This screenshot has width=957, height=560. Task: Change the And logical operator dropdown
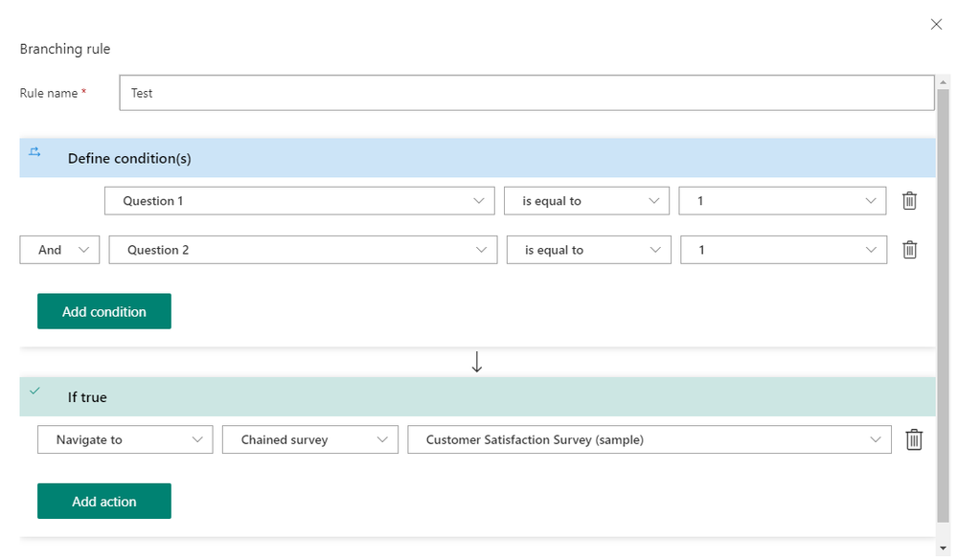pos(59,250)
